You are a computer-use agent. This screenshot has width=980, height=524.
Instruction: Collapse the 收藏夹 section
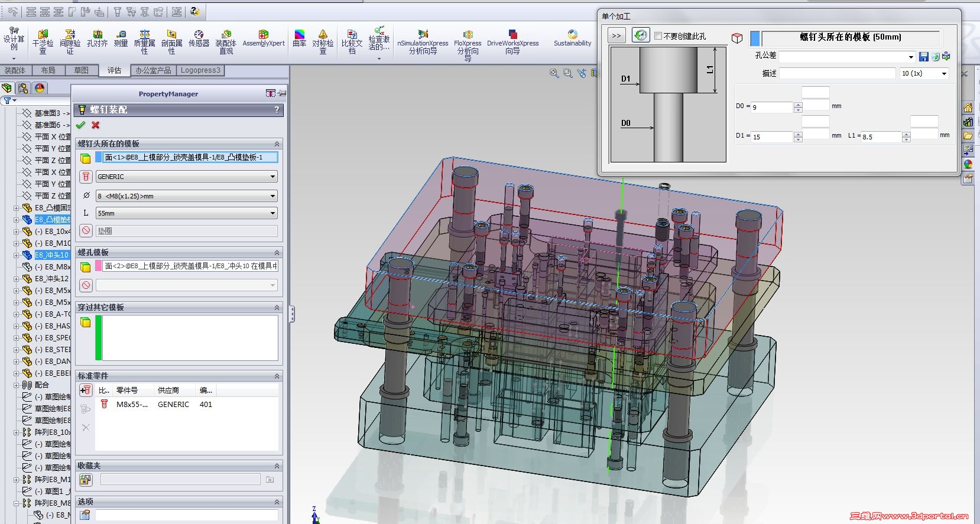[x=277, y=466]
